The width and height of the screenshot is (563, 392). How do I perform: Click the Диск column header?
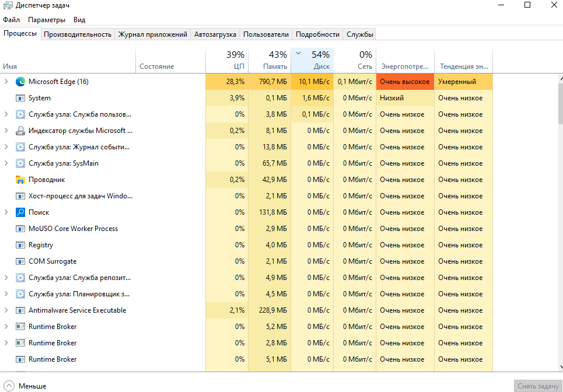(x=312, y=61)
